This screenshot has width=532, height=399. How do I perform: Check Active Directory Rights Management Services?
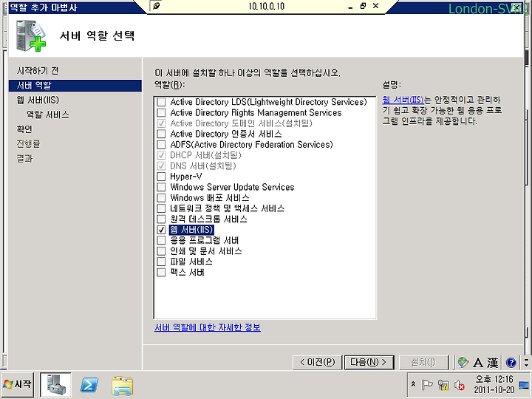coord(161,112)
